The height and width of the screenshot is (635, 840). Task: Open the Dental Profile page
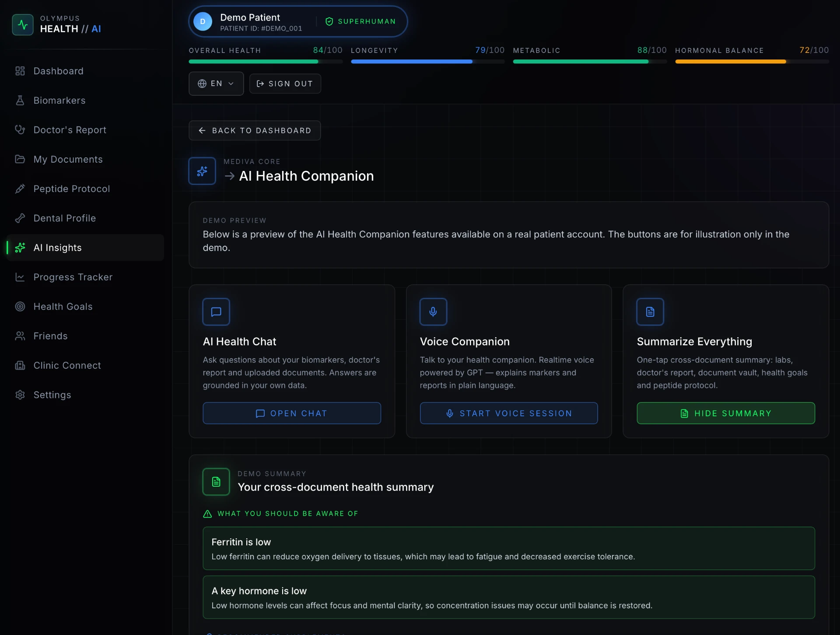tap(85, 218)
